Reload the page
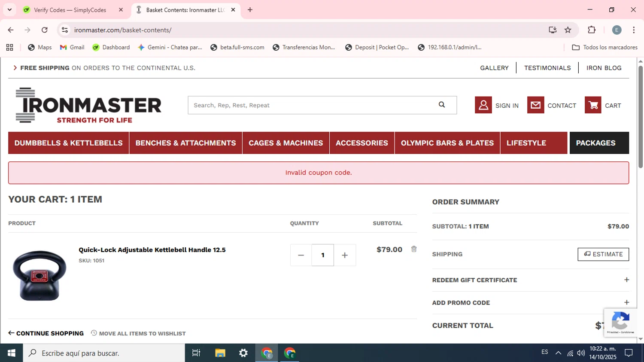Viewport: 644px width, 362px height. point(45,30)
